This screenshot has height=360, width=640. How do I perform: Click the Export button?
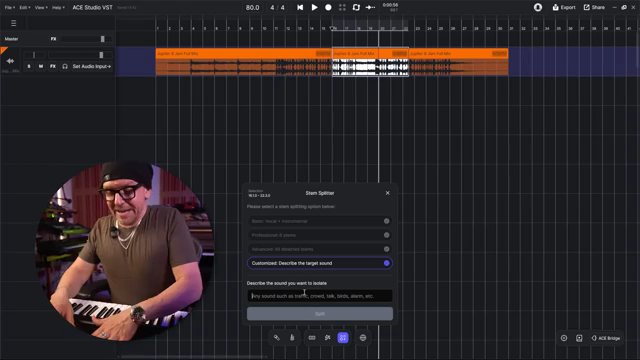pyautogui.click(x=564, y=7)
